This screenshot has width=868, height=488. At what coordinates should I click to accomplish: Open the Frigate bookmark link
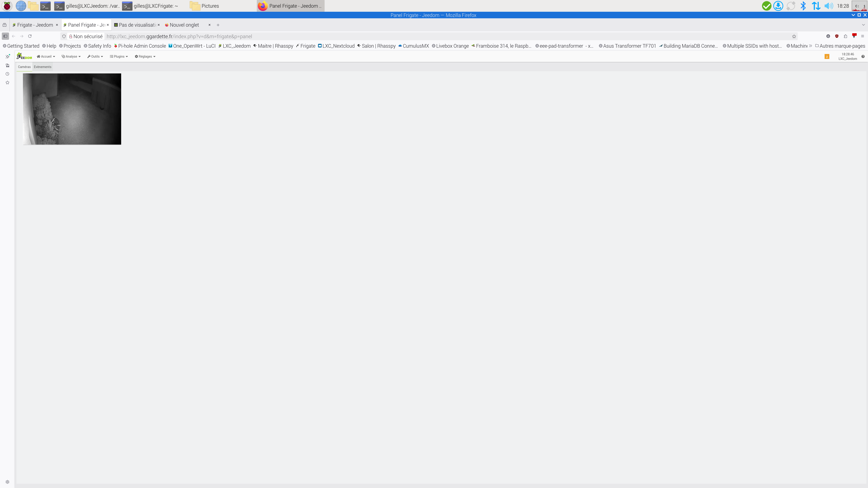[305, 46]
